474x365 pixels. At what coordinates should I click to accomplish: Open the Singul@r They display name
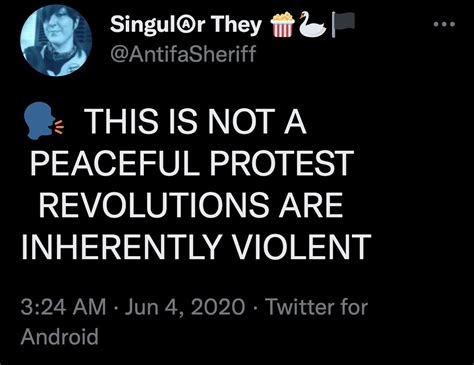coord(186,25)
